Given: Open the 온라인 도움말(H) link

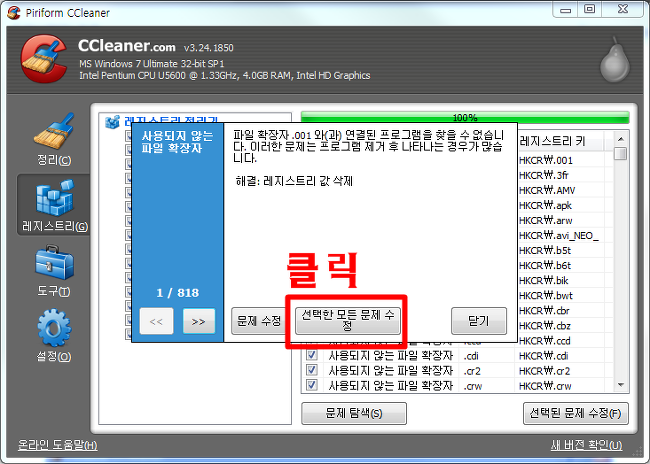Looking at the screenshot, I should 58,445.
